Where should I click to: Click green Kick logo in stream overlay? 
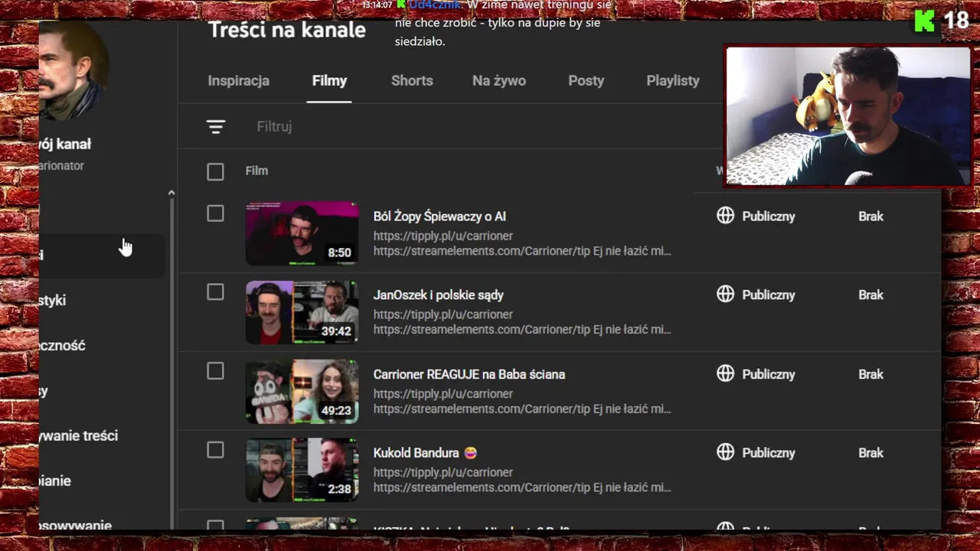click(x=924, y=21)
